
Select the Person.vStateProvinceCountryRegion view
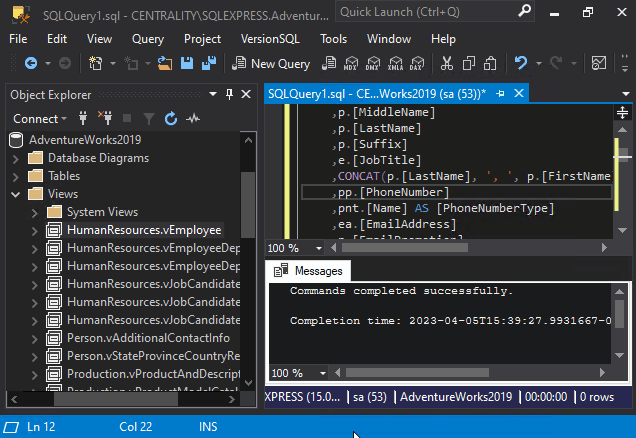pyautogui.click(x=153, y=356)
